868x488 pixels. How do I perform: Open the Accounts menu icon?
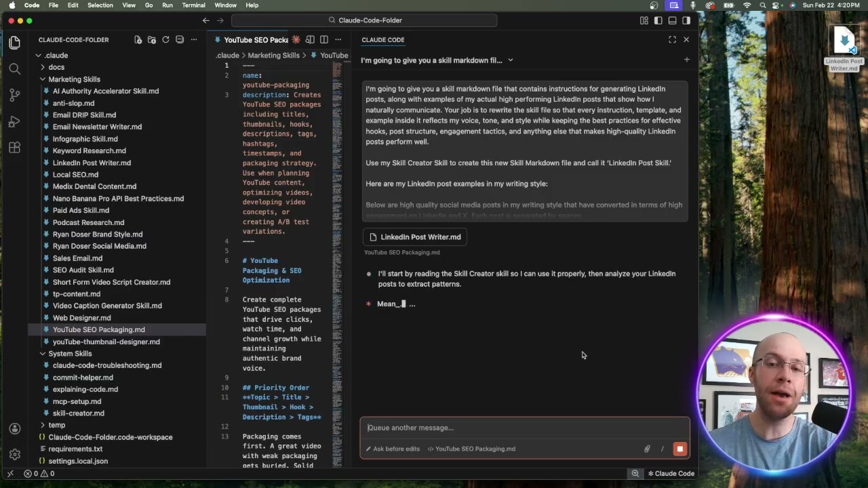[14, 428]
